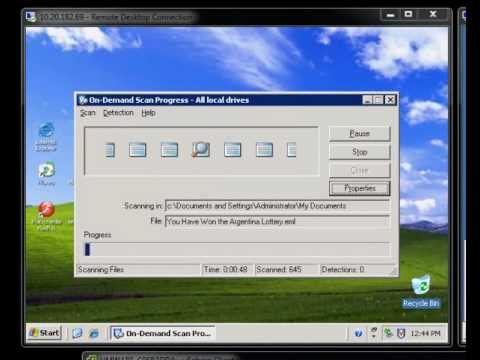The width and height of the screenshot is (480, 360).
Task: Click the Time 0:00:48 status entry
Action: pyautogui.click(x=225, y=269)
